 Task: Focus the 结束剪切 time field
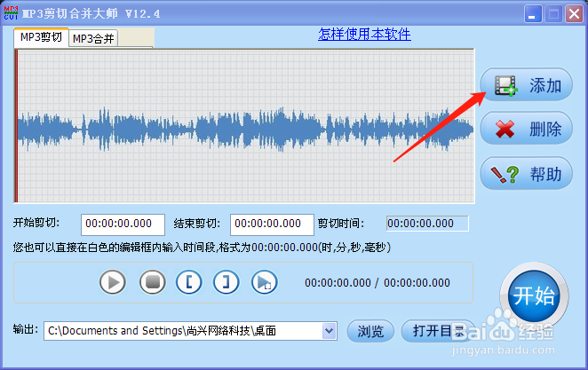tap(272, 224)
